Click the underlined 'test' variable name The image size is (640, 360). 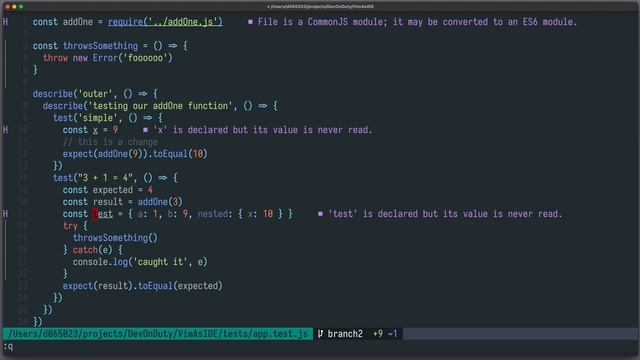103,214
